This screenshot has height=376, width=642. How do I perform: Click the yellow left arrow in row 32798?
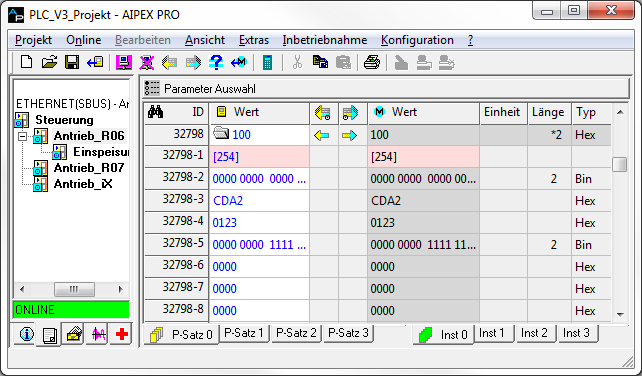(x=322, y=135)
